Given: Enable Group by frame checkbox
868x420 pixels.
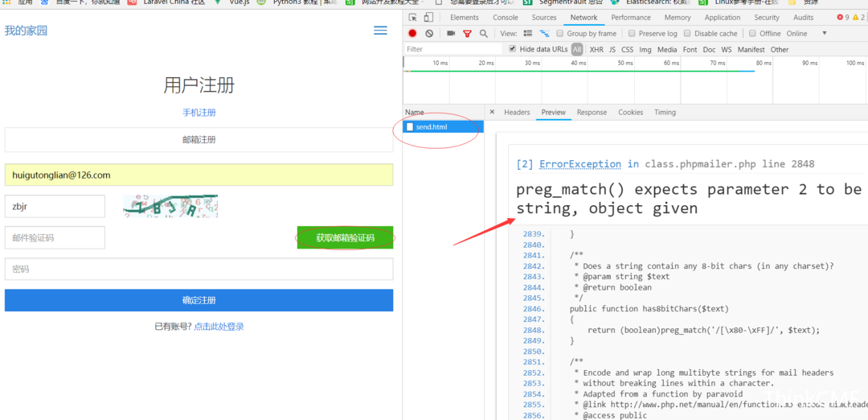Looking at the screenshot, I should pyautogui.click(x=560, y=33).
